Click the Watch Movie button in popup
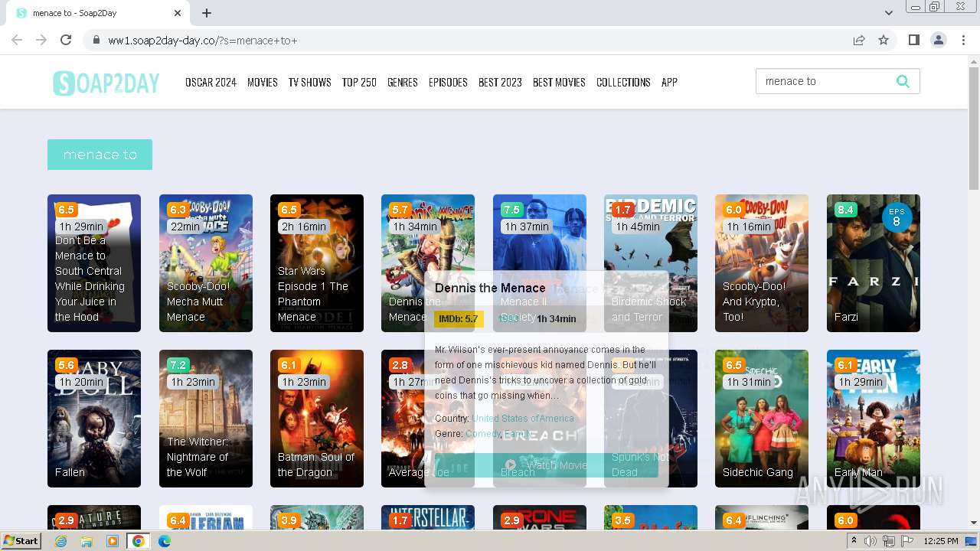Image resolution: width=980 pixels, height=551 pixels. pos(547,465)
